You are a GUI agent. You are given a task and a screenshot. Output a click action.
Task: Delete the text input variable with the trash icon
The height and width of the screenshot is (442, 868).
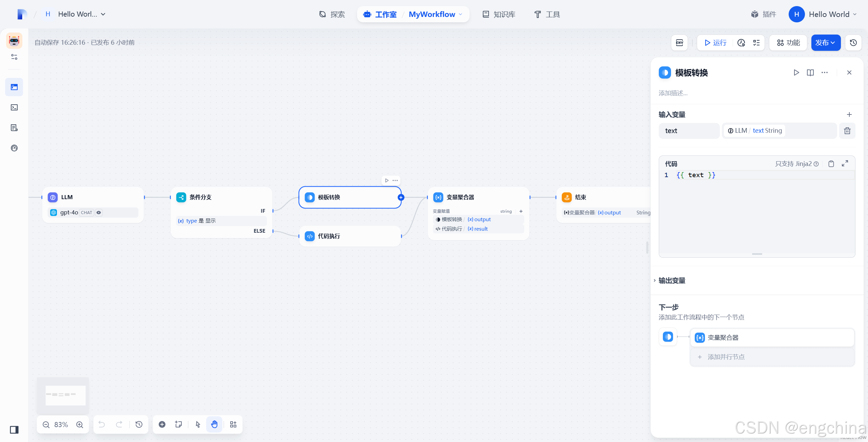(x=847, y=131)
